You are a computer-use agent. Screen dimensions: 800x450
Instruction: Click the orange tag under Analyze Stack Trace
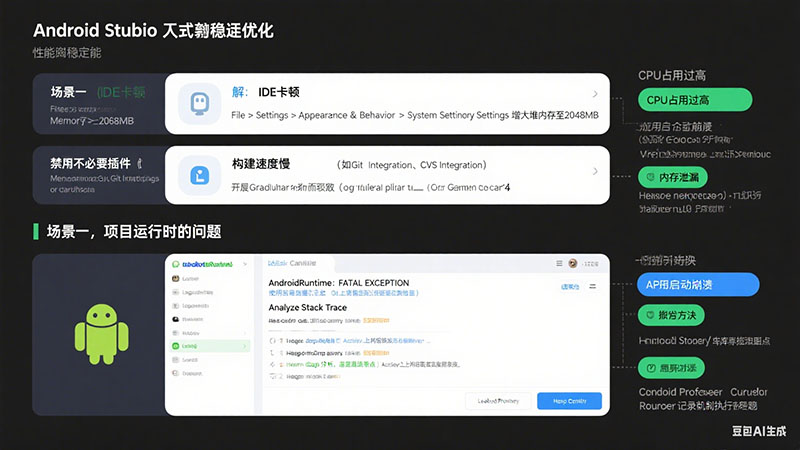click(376, 321)
